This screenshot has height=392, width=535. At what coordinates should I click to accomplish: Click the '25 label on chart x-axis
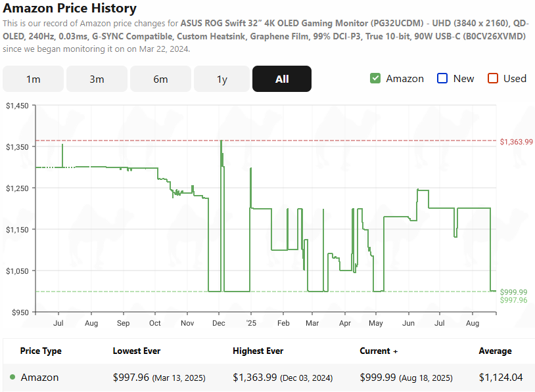pos(251,323)
